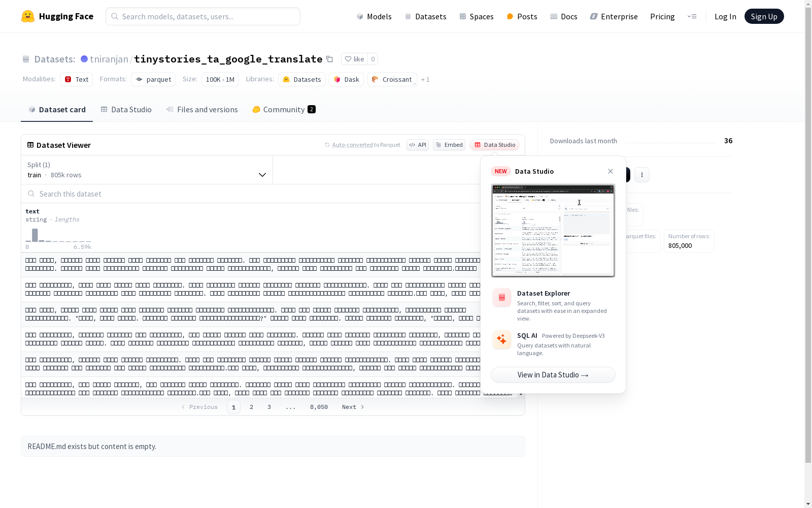This screenshot has height=508, width=812.
Task: Click the Data Studio preview thumbnail
Action: coord(553,231)
